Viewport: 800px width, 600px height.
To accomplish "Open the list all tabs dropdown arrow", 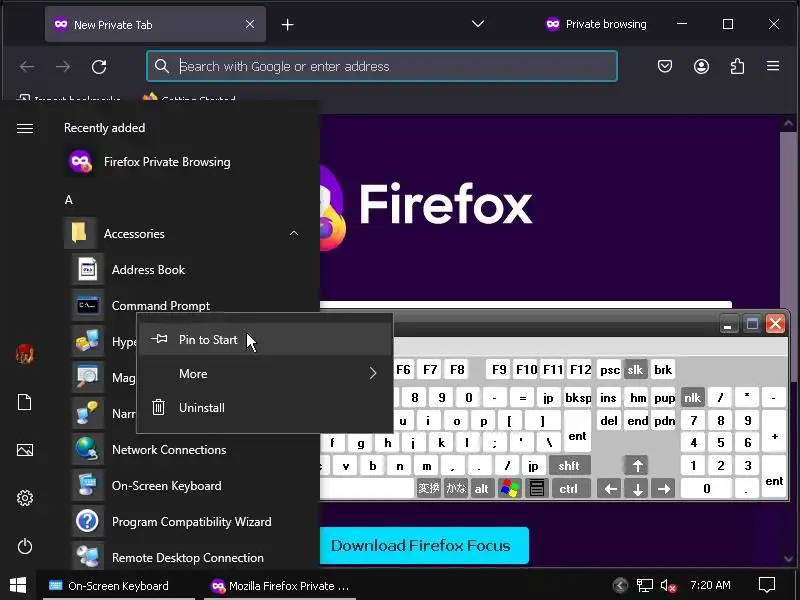I will pyautogui.click(x=478, y=24).
